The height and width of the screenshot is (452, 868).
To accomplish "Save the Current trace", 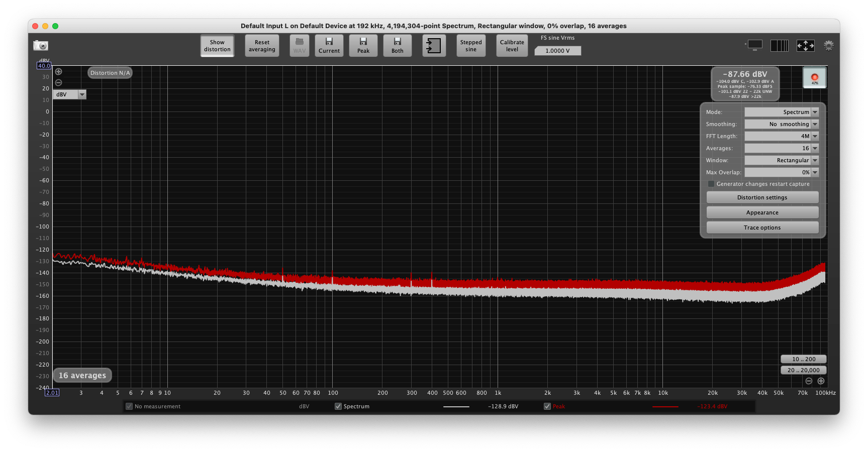I will (329, 46).
